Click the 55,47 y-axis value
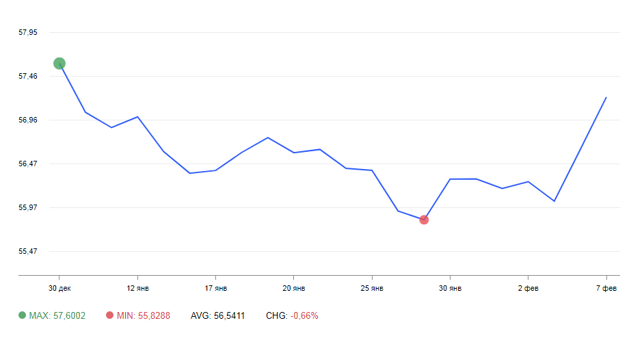The image size is (644, 338). tap(28, 251)
